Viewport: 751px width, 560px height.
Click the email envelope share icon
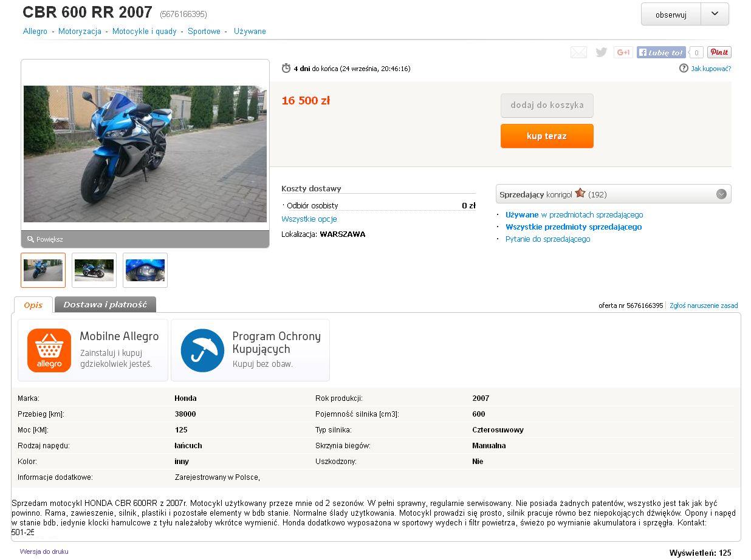(x=578, y=52)
